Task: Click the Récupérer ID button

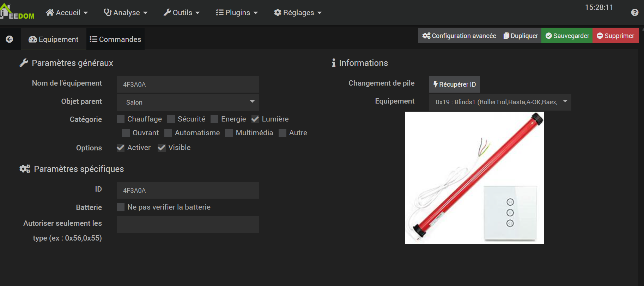Action: [x=455, y=84]
